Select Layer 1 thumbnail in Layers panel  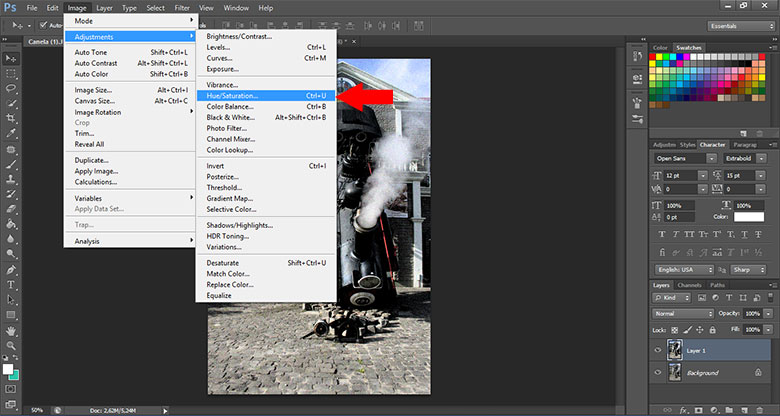[677, 351]
